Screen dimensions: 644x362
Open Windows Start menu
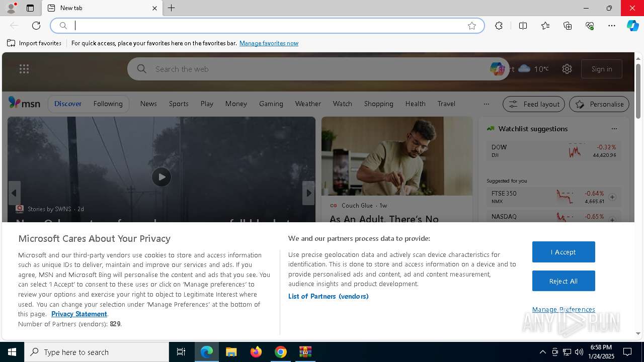tap(12, 352)
